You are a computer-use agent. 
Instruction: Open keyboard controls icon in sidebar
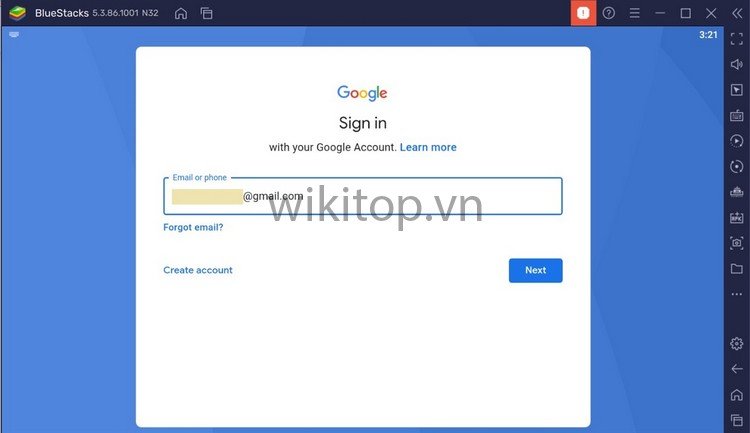[x=737, y=115]
